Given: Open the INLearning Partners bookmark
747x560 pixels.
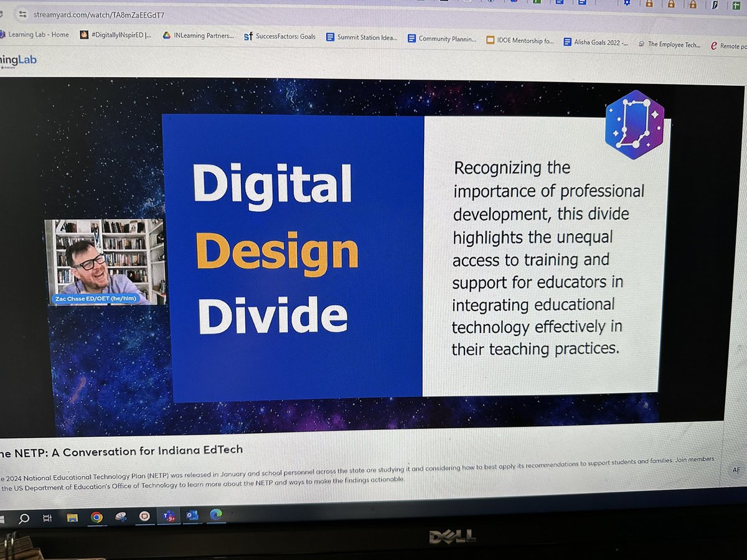Looking at the screenshot, I should coord(199,36).
